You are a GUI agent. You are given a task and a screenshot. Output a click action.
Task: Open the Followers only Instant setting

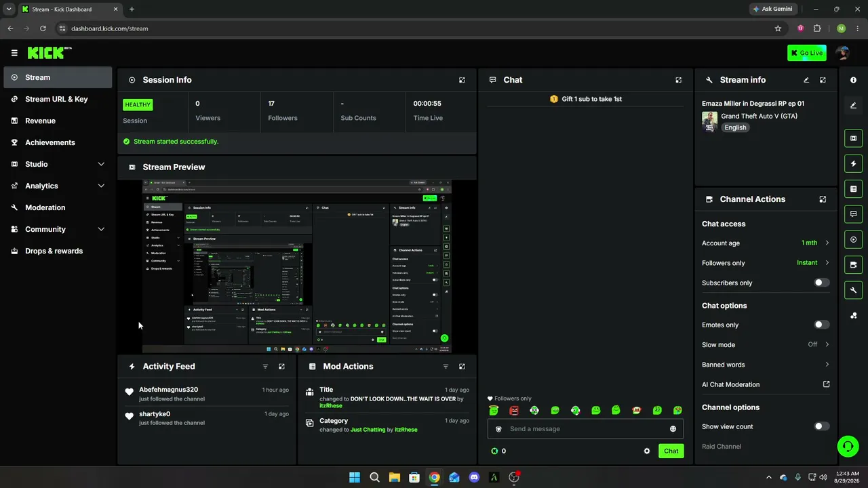766,263
